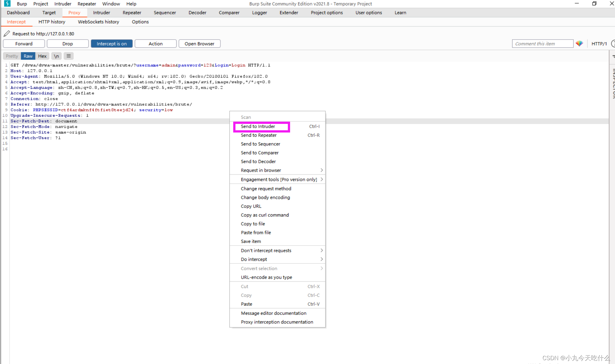Viewport: 615px width, 364px height.
Task: Switch to the Pretty view toggle
Action: click(12, 56)
